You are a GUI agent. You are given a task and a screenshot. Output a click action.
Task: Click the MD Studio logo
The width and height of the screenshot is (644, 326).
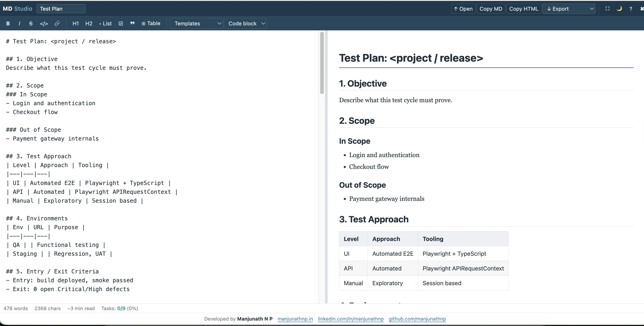17,9
